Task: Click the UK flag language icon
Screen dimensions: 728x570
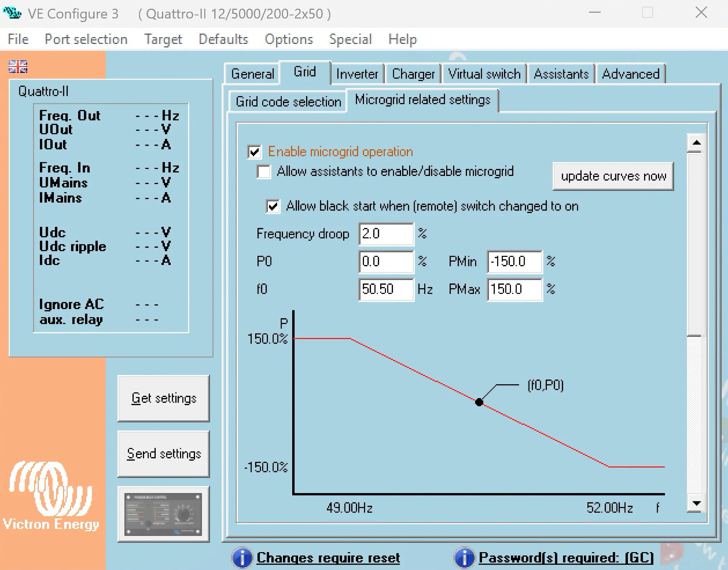Action: click(18, 66)
